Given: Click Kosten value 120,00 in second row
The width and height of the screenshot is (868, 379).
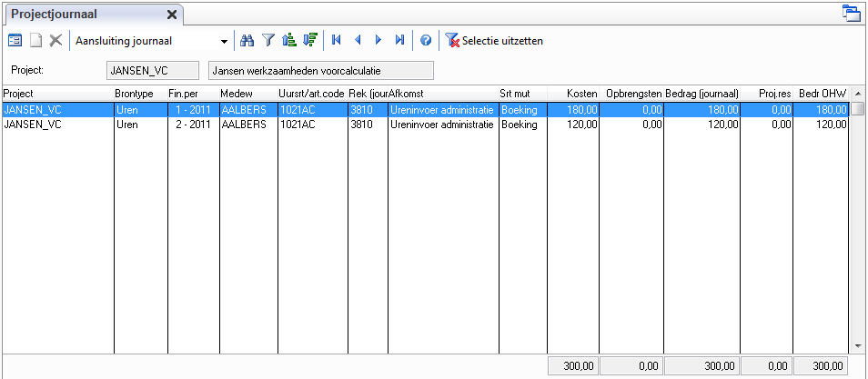Looking at the screenshot, I should tap(573, 125).
